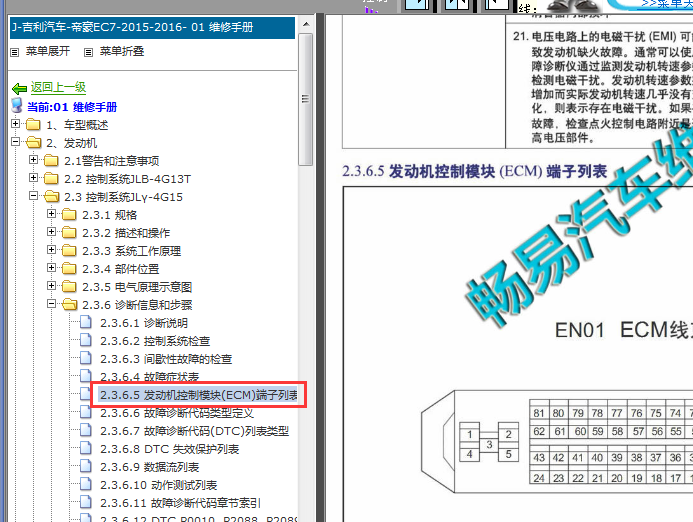This screenshot has height=522, width=693.
Task: Click the folder icon beside 2.3.5 电气原理示意图
Action: [69, 287]
